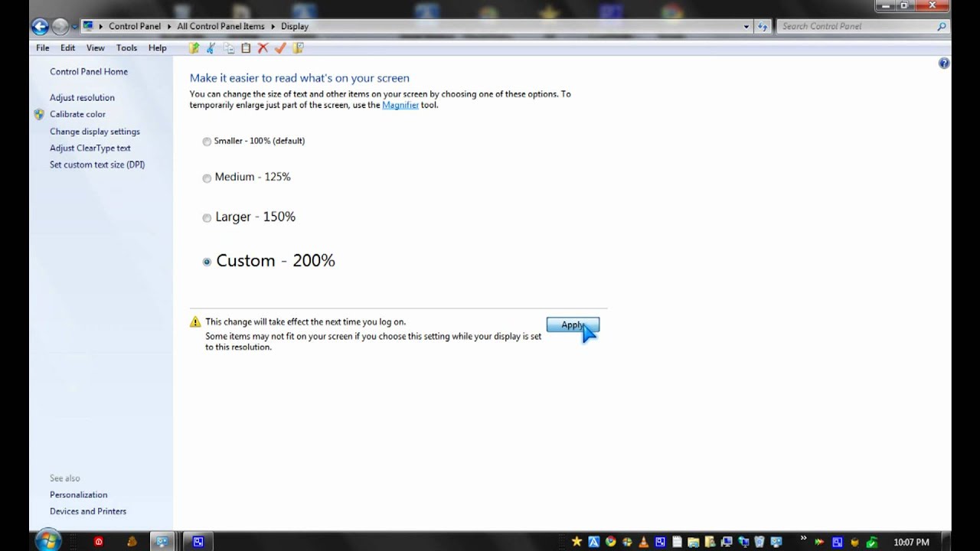Open the Recycle Bin taskbar icon
Image resolution: width=980 pixels, height=551 pixels.
pos(759,542)
